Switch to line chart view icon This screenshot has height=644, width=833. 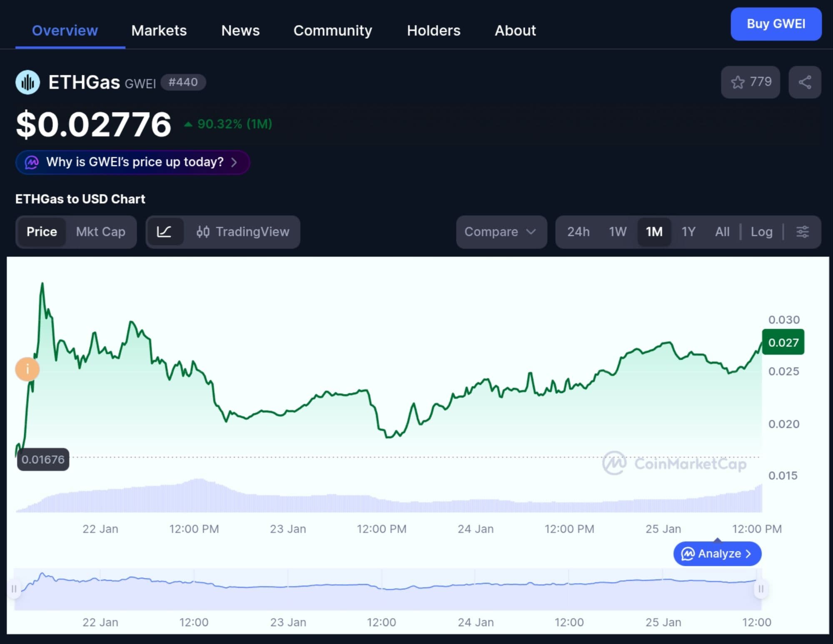point(164,232)
